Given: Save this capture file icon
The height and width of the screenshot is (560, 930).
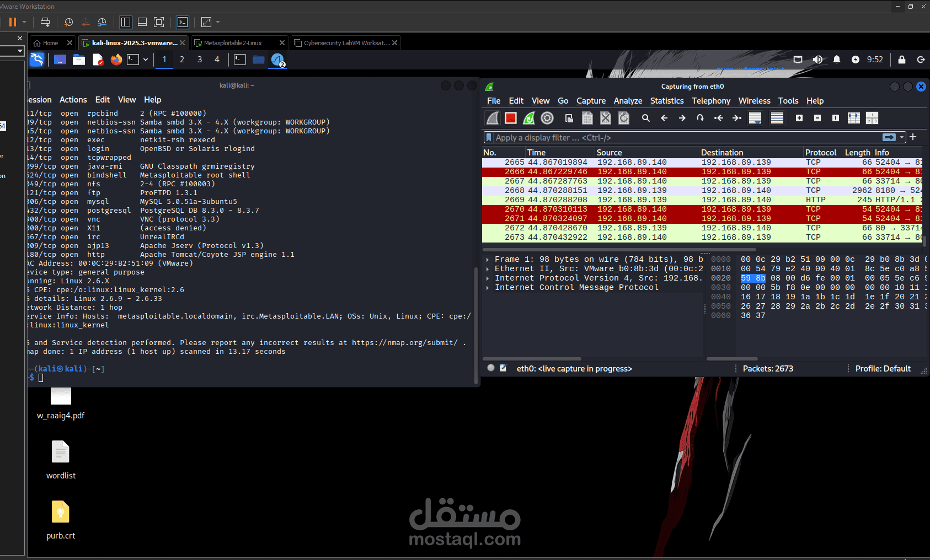Looking at the screenshot, I should coord(587,118).
